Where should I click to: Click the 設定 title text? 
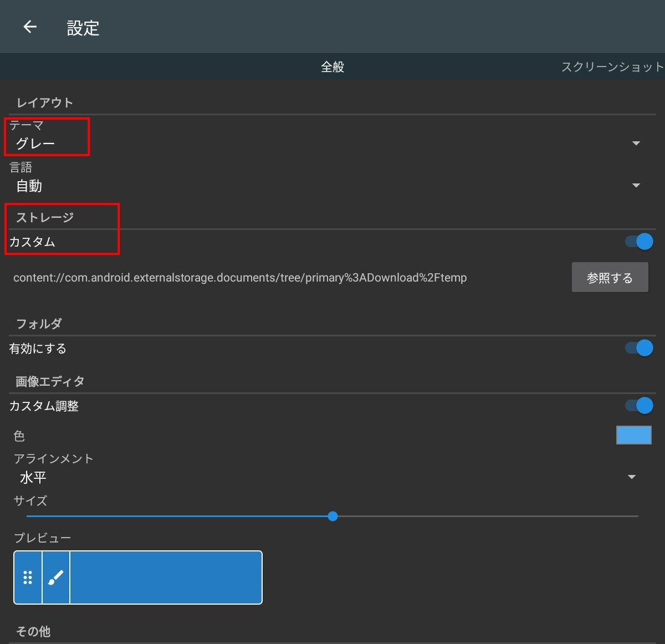pyautogui.click(x=83, y=28)
